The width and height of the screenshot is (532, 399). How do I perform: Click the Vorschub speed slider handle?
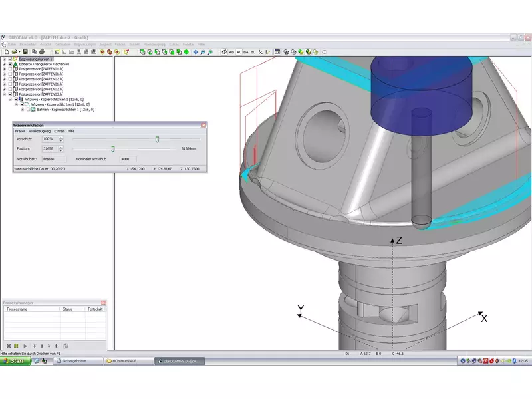click(157, 139)
